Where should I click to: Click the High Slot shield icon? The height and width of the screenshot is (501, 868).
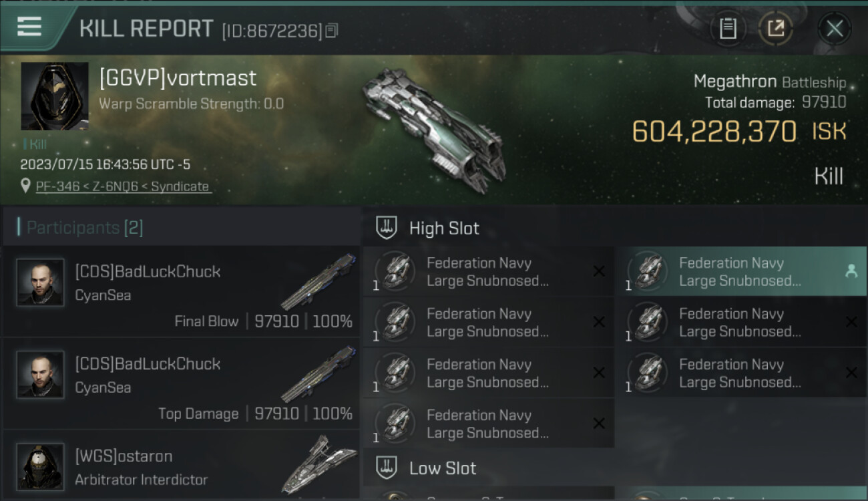[387, 228]
